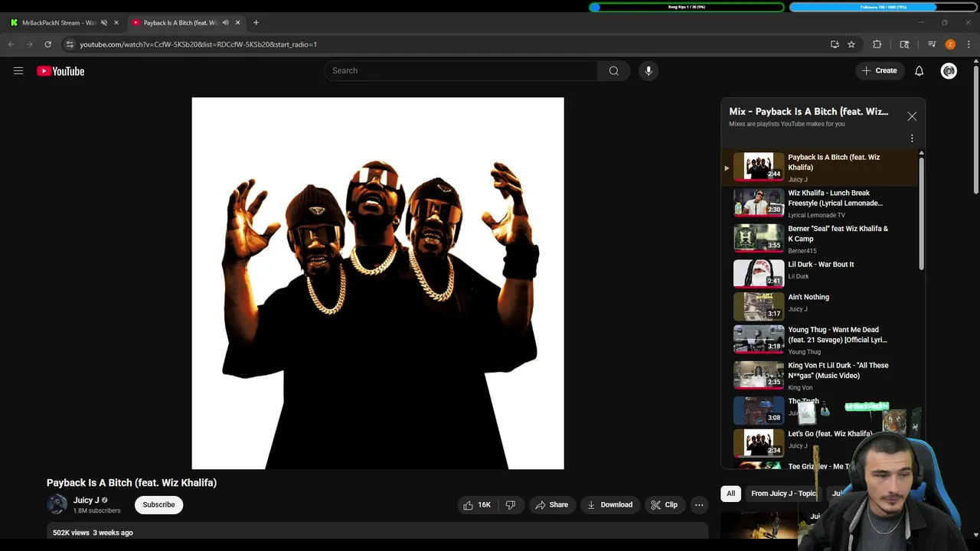View site information icon in address bar
980x551 pixels.
tap(70, 44)
